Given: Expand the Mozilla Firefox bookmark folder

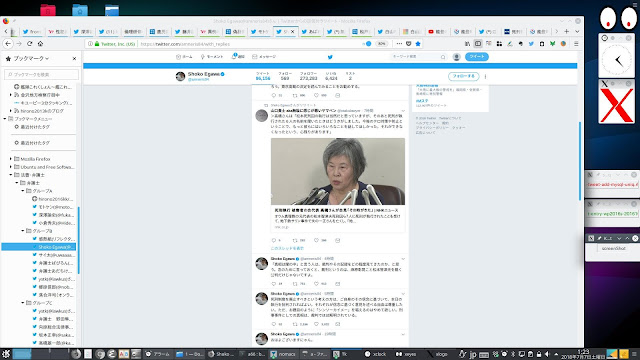Looking at the screenshot, I should pos(11,159).
